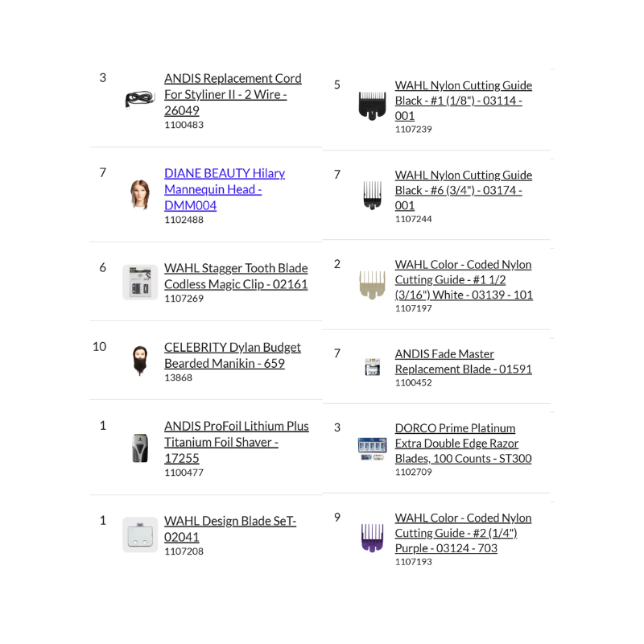Click the ANDIS ProFoil shaver thumbnail
Screen dimensions: 644x644
[140, 448]
